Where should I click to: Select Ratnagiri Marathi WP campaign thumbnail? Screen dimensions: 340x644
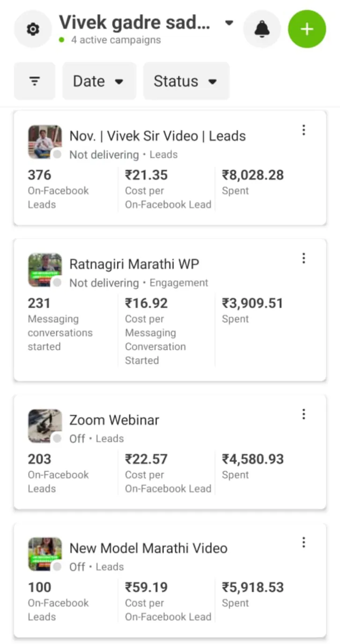[x=44, y=270]
